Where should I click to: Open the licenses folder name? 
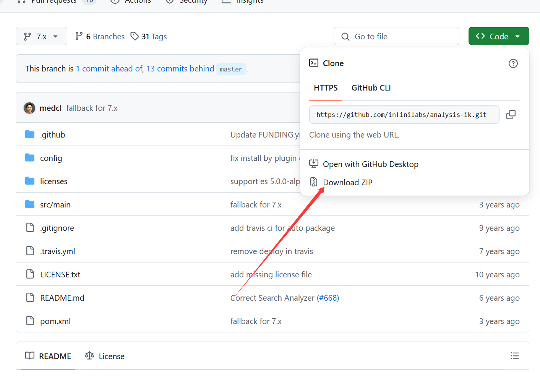[54, 181]
